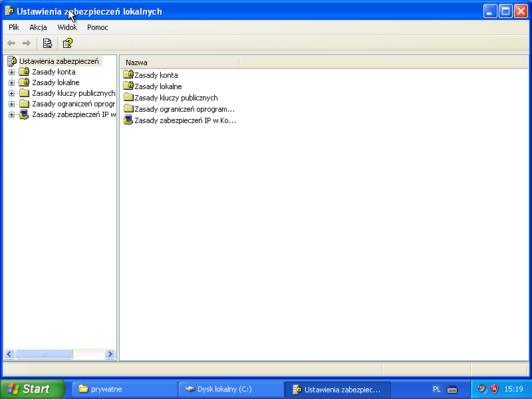Open the Pomoc menu
532x399 pixels.
click(97, 27)
